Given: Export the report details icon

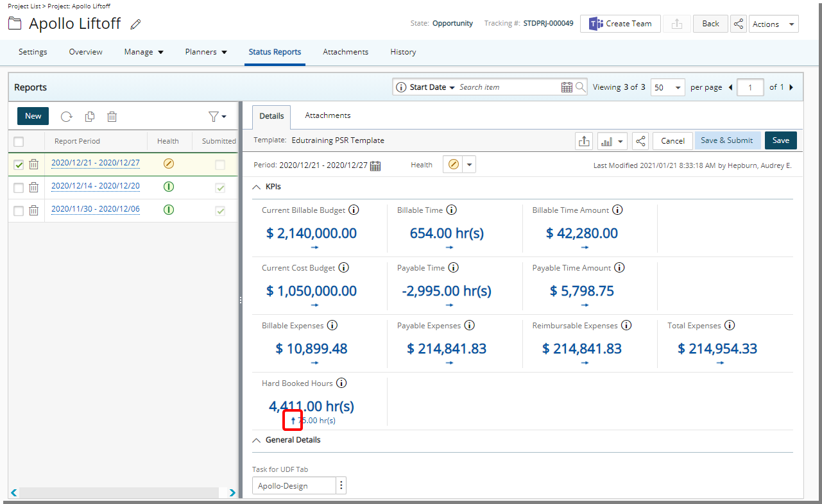Looking at the screenshot, I should (x=584, y=141).
